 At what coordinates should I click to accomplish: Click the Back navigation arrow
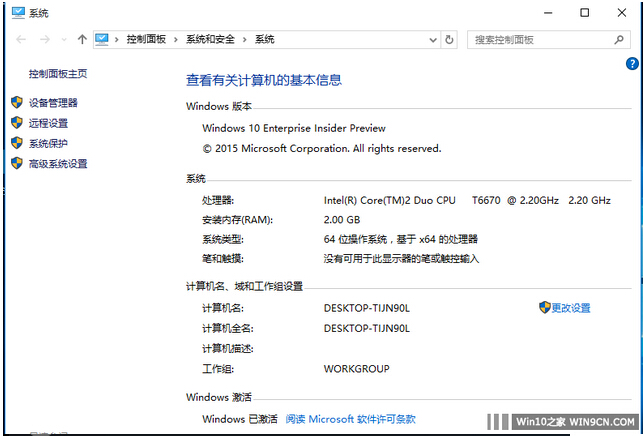coord(21,39)
